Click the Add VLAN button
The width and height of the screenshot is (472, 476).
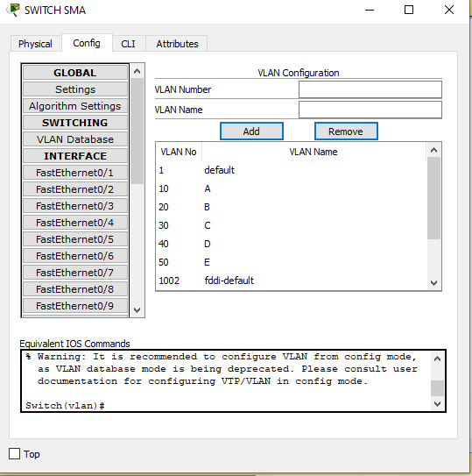point(251,131)
